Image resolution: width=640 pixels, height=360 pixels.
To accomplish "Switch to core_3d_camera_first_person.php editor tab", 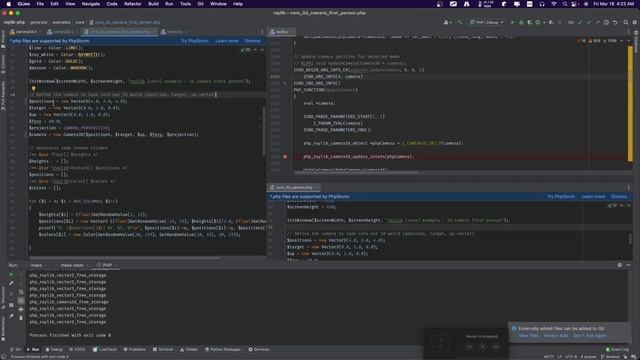I will (x=119, y=32).
